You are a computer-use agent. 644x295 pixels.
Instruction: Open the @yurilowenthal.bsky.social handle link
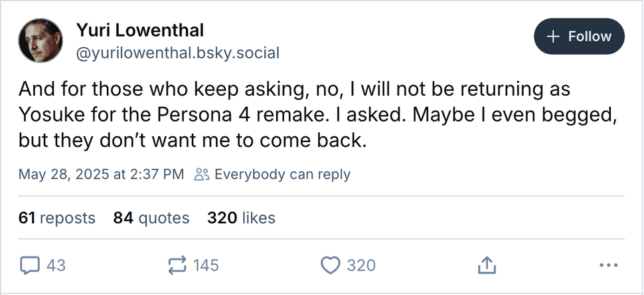pyautogui.click(x=178, y=52)
